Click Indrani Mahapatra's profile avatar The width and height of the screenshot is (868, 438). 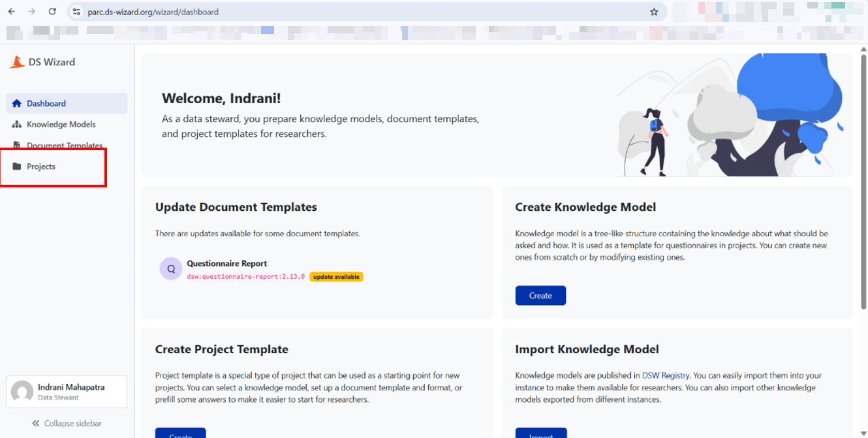(22, 392)
